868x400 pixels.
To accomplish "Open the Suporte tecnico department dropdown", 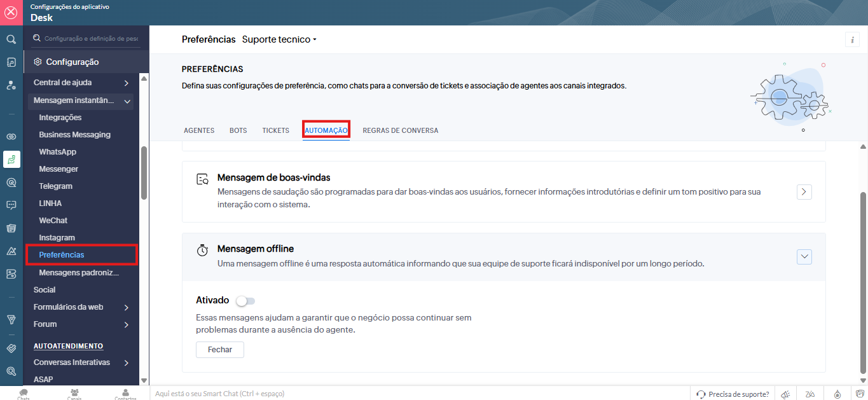I will [279, 39].
